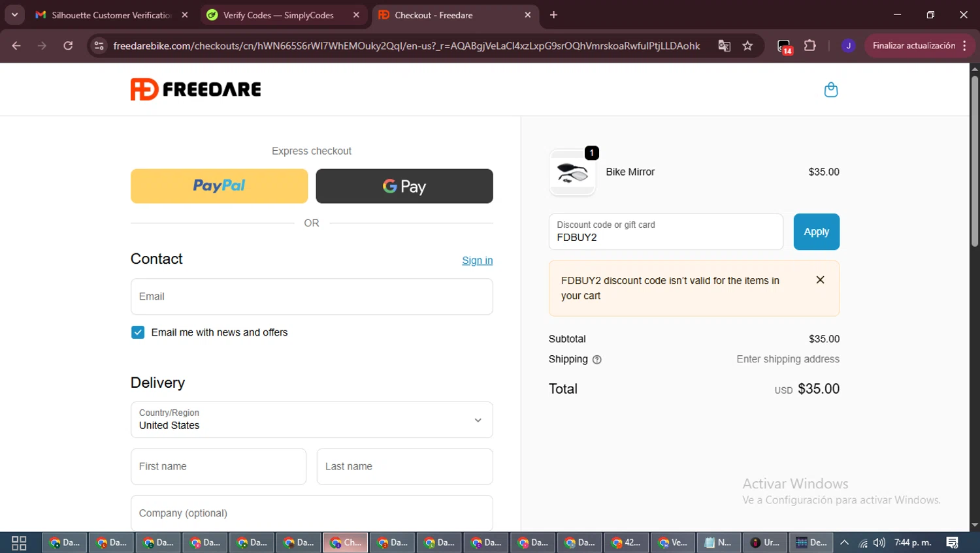Viewport: 980px width, 553px height.
Task: Click the Discount code or gift card field
Action: point(666,232)
